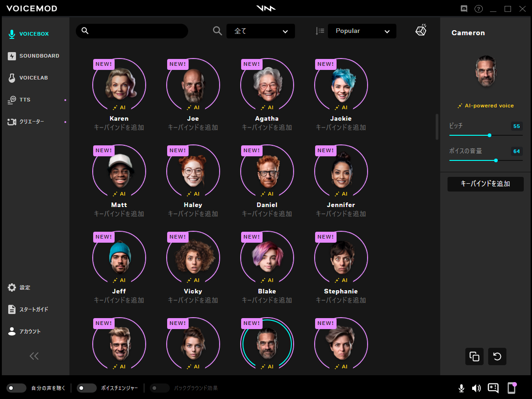532x399 pixels.
Task: Click the Jennifer voice name
Action: (x=341, y=205)
